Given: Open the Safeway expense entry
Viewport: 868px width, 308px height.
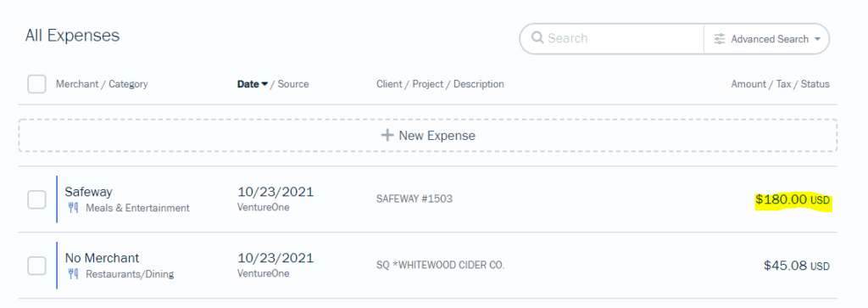Looking at the screenshot, I should pyautogui.click(x=428, y=199).
